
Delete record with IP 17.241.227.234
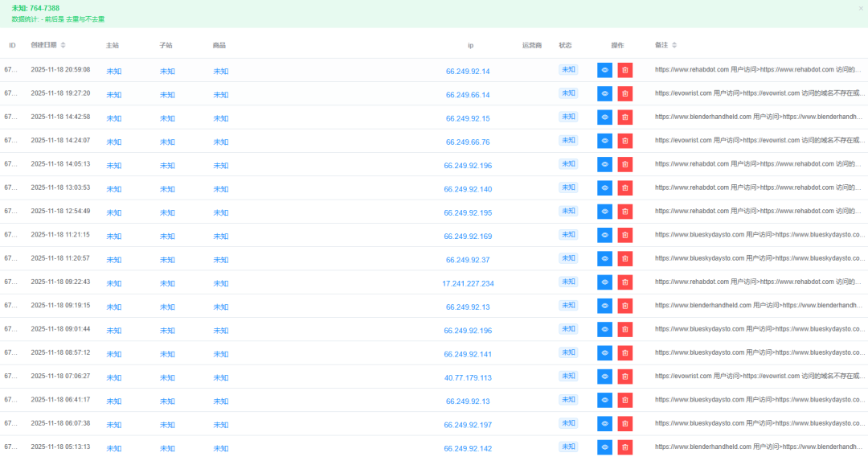(625, 282)
